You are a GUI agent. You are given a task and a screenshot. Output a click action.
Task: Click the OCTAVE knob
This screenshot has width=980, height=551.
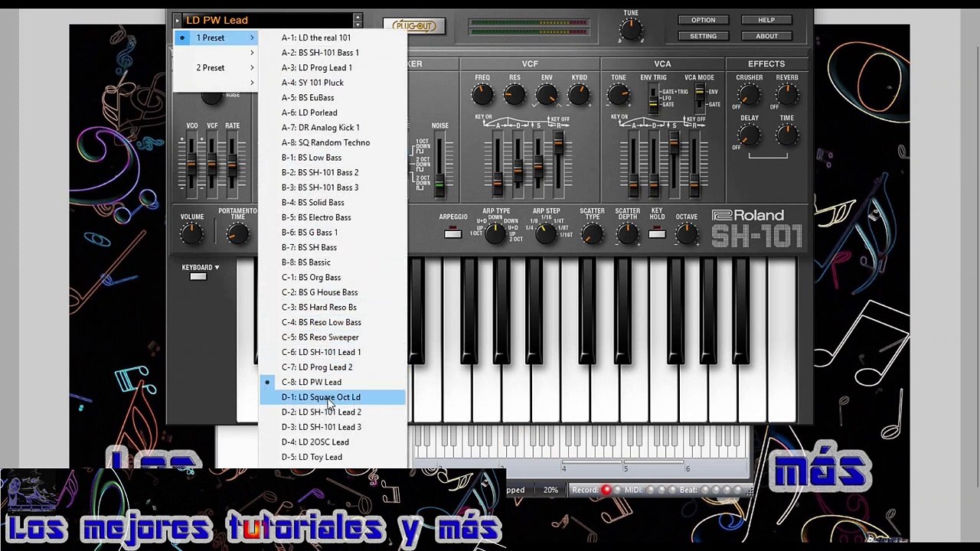point(687,234)
